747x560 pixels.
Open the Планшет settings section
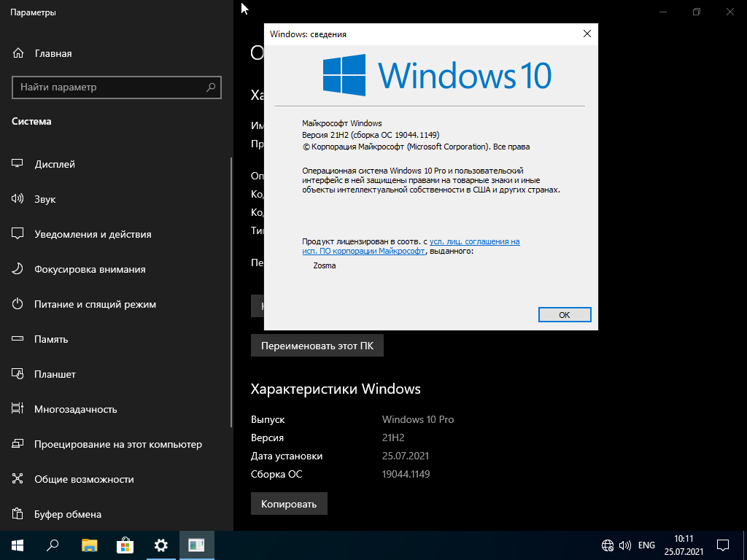[x=55, y=374]
